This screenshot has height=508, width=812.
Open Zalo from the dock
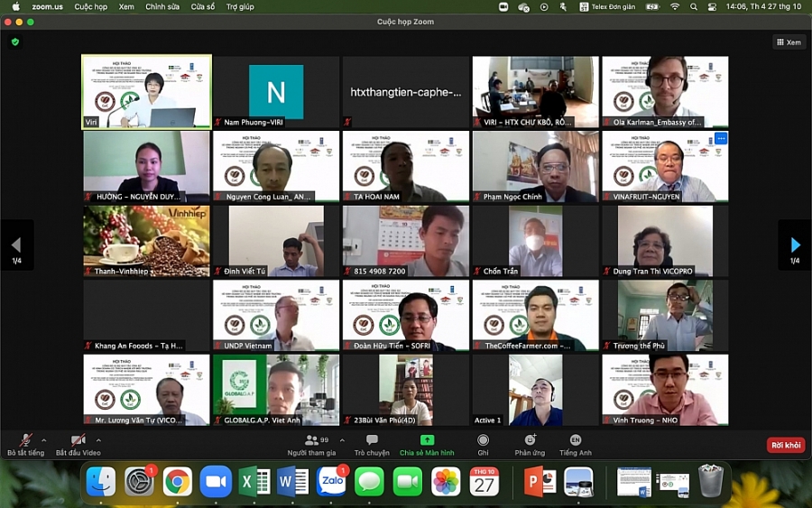tap(331, 482)
